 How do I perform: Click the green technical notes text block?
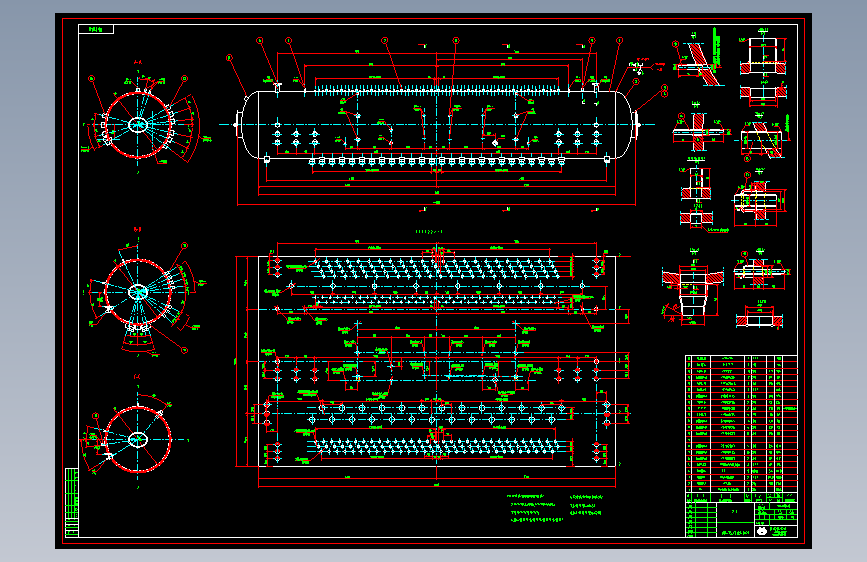[555, 508]
